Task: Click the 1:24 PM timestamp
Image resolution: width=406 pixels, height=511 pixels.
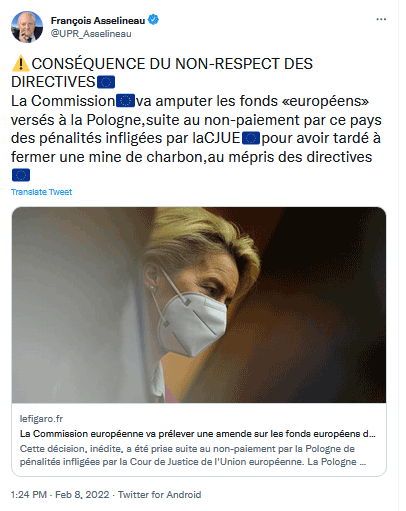Action: (29, 494)
